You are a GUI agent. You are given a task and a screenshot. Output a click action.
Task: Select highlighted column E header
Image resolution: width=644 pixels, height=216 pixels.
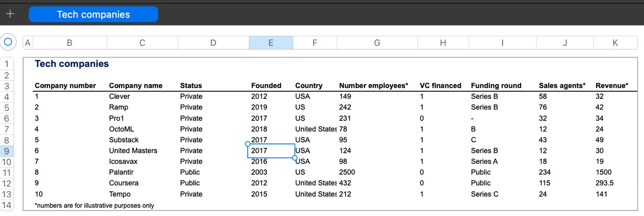(x=271, y=43)
